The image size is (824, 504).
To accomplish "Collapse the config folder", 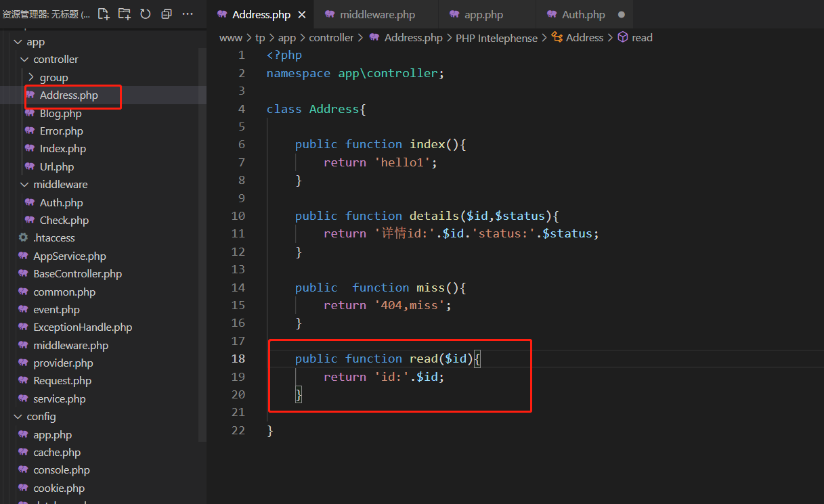I will (x=102, y=416).
